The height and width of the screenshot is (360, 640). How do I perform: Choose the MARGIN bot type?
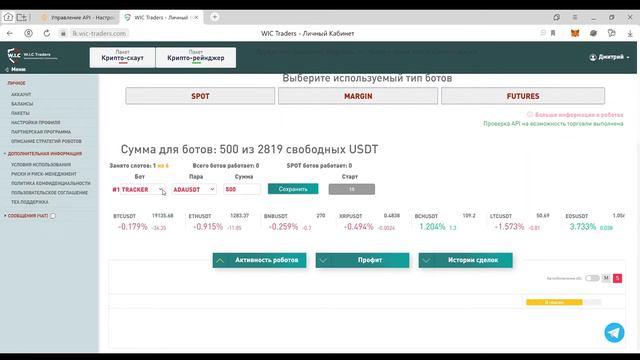358,96
